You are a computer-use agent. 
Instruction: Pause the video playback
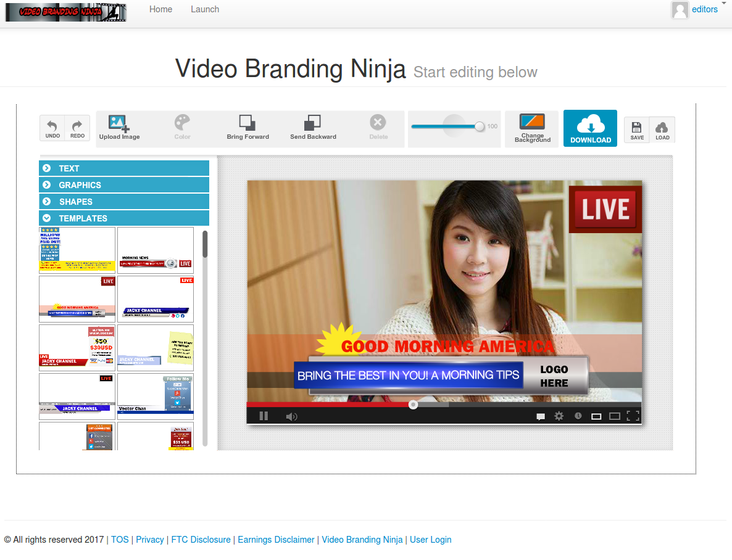pos(264,416)
